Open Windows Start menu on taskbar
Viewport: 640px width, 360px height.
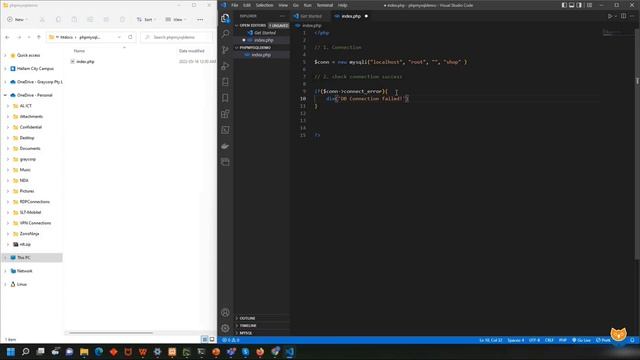[11, 352]
